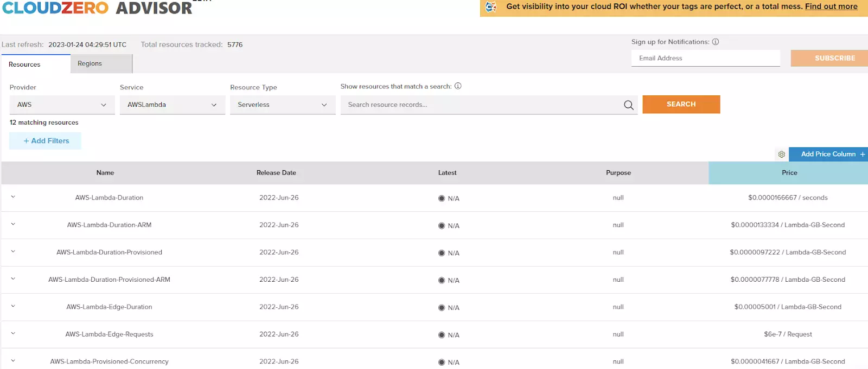
Task: Expand the AWS-Lambda-Edge-Requests row chevron
Action: click(13, 333)
